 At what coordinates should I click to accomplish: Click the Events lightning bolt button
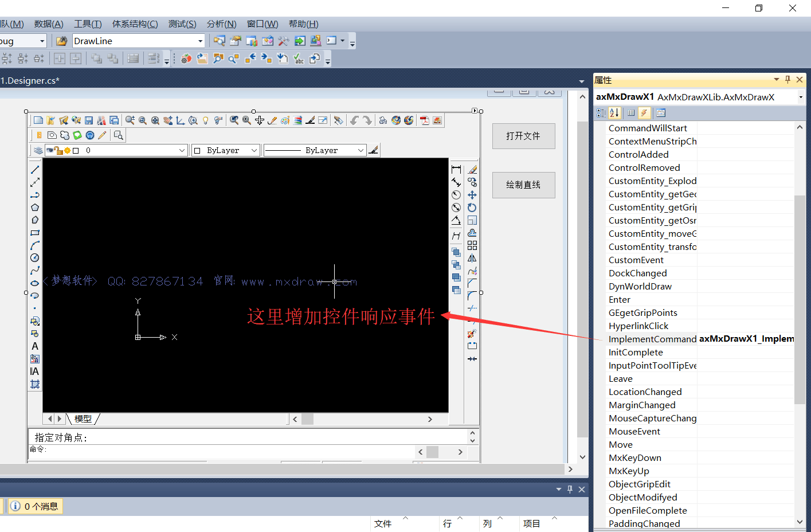click(644, 113)
